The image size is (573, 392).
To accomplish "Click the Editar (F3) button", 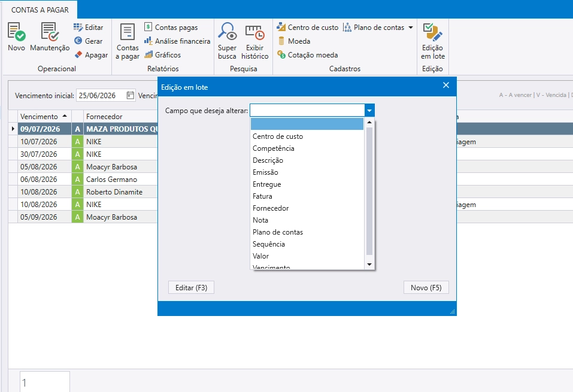I will coord(191,287).
